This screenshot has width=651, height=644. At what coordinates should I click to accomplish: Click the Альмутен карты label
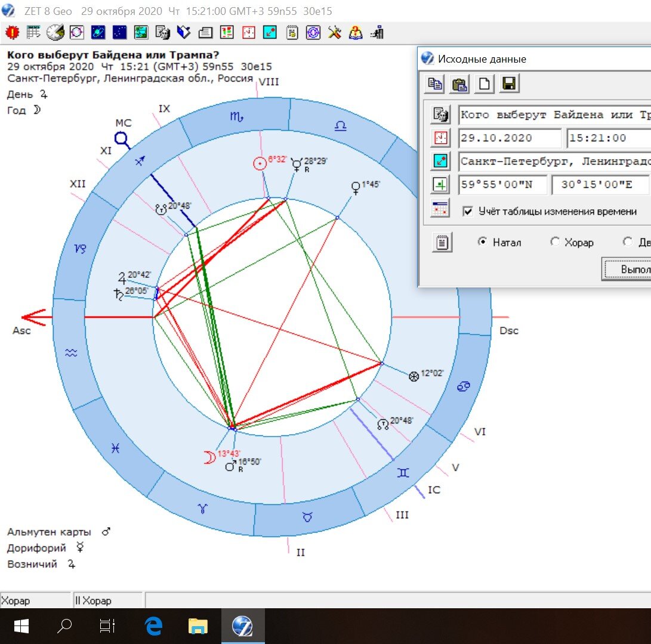coord(49,531)
